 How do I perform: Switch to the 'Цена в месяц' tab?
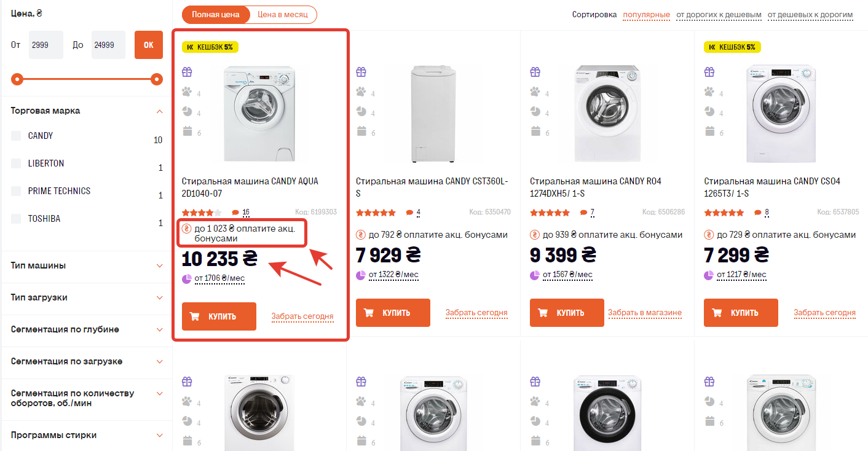(283, 14)
